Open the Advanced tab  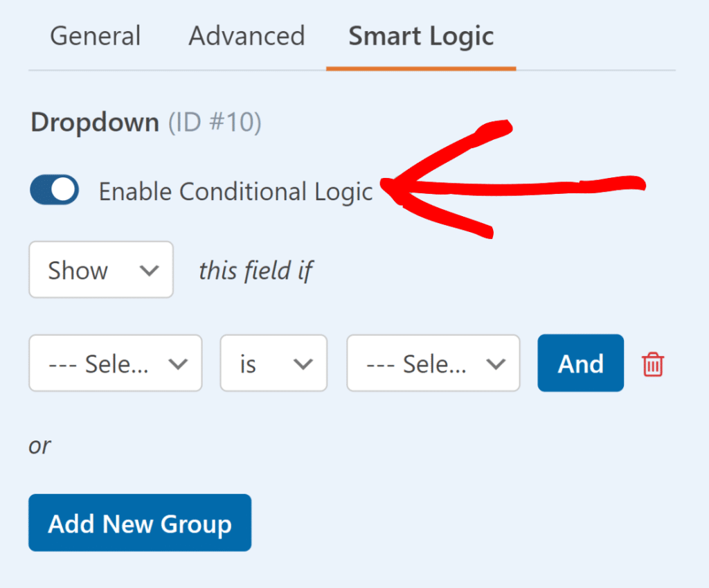pos(246,36)
